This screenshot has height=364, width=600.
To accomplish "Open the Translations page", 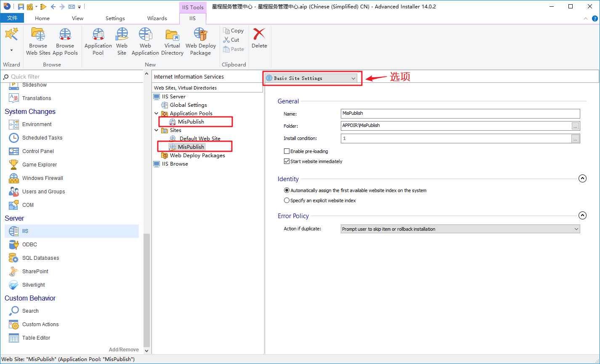I will tap(30, 98).
